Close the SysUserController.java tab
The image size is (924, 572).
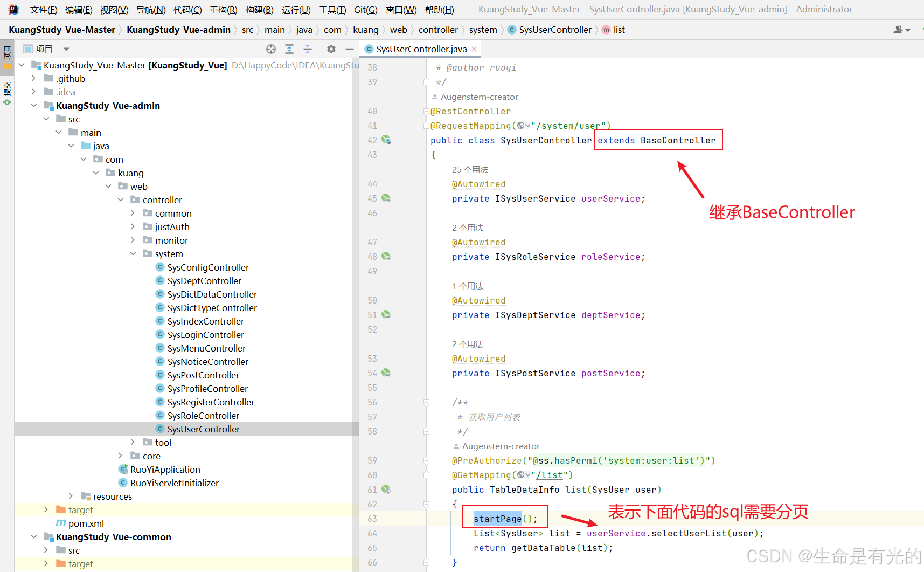474,49
